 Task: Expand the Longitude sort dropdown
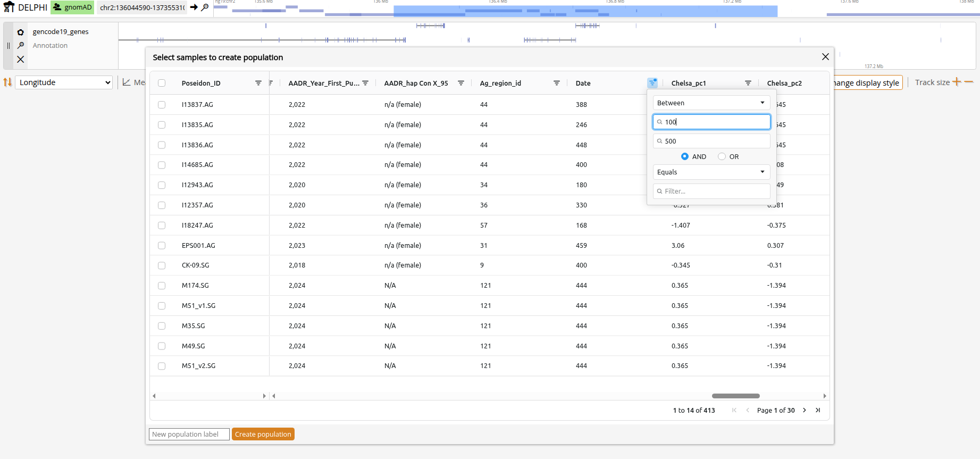point(64,82)
